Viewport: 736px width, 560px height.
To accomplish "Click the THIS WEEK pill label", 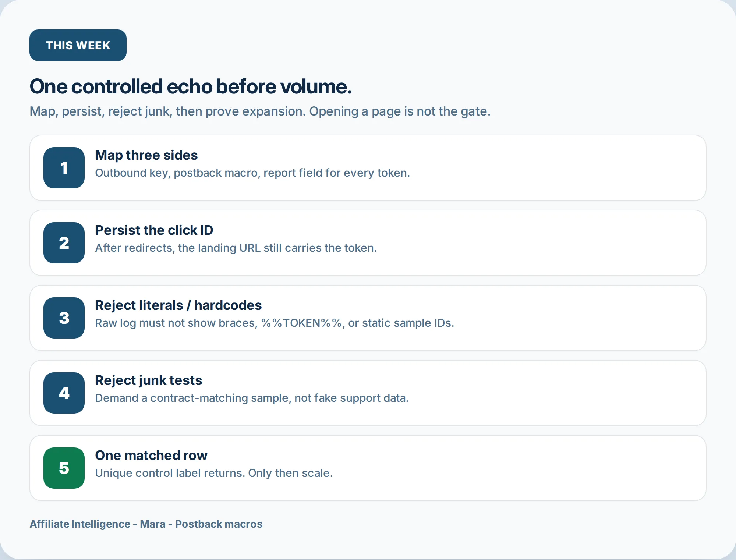I will (78, 45).
